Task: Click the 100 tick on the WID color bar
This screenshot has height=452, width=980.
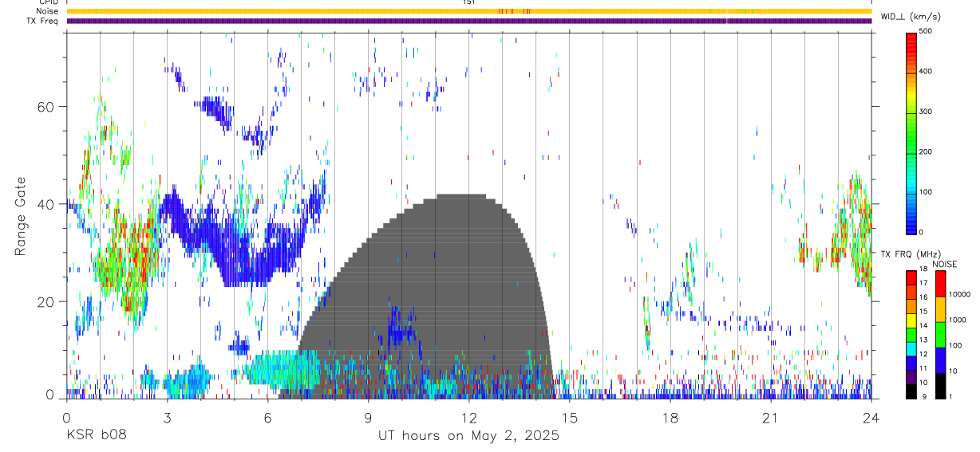Action: pyautogui.click(x=927, y=192)
